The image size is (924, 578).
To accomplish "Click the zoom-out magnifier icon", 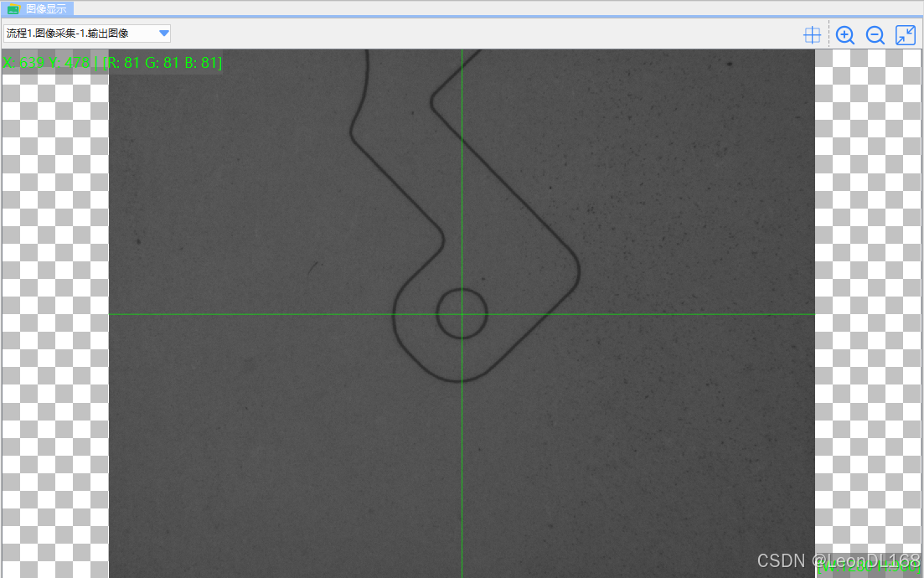I will [x=875, y=34].
